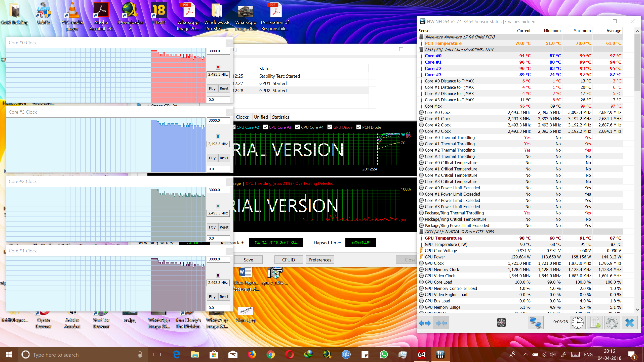Switch to the Statistics tab

pyautogui.click(x=280, y=117)
